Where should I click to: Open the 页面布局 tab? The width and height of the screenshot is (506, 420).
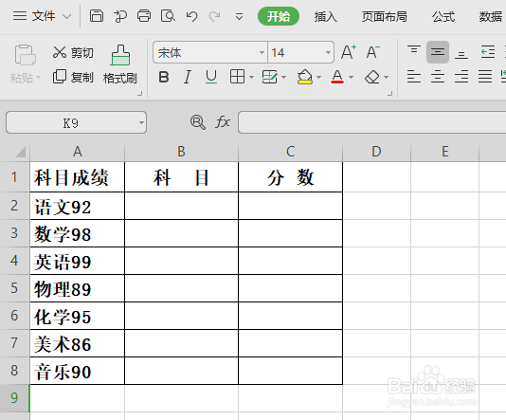coord(384,16)
